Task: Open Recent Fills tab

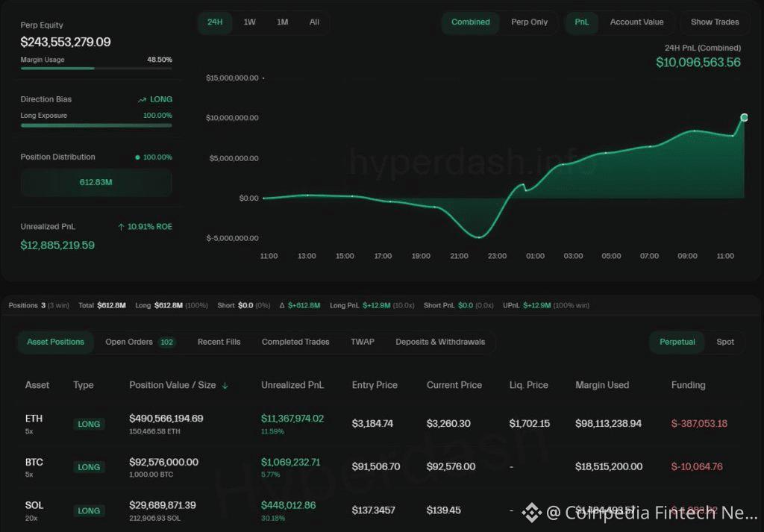Action: [x=219, y=342]
